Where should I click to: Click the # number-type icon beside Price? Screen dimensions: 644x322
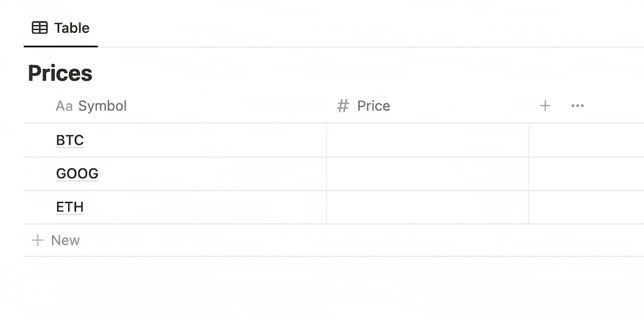coord(343,106)
